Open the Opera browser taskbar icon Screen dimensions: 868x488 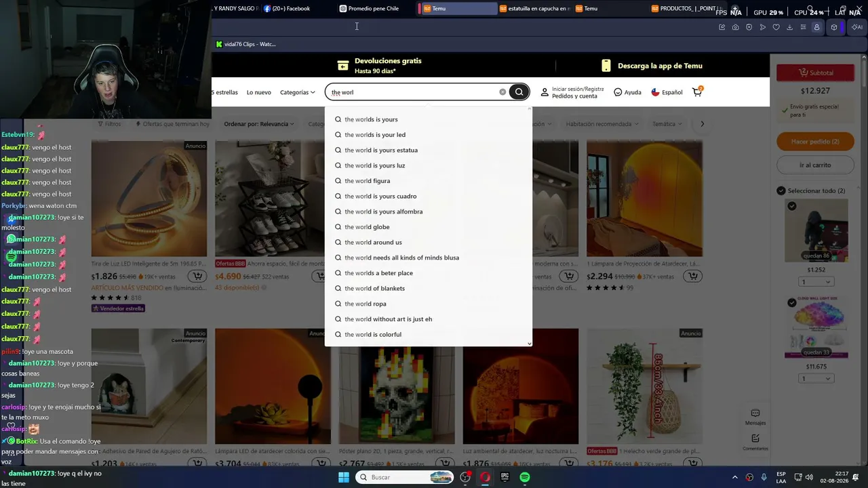(x=486, y=477)
